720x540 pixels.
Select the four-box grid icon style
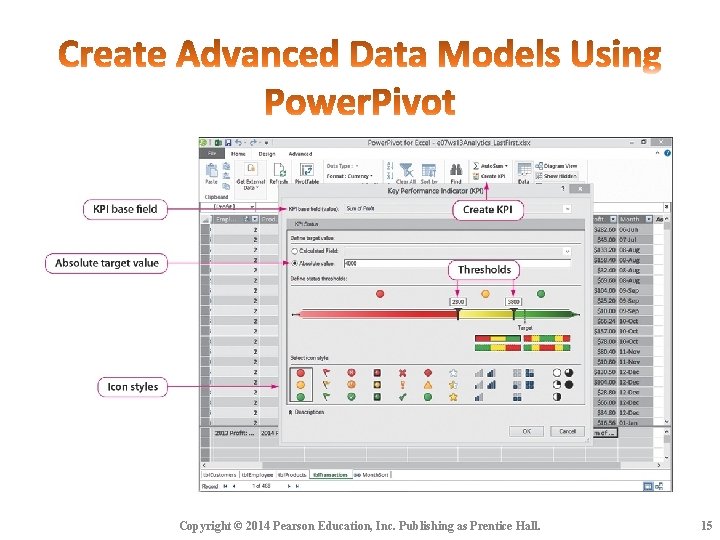click(523, 385)
